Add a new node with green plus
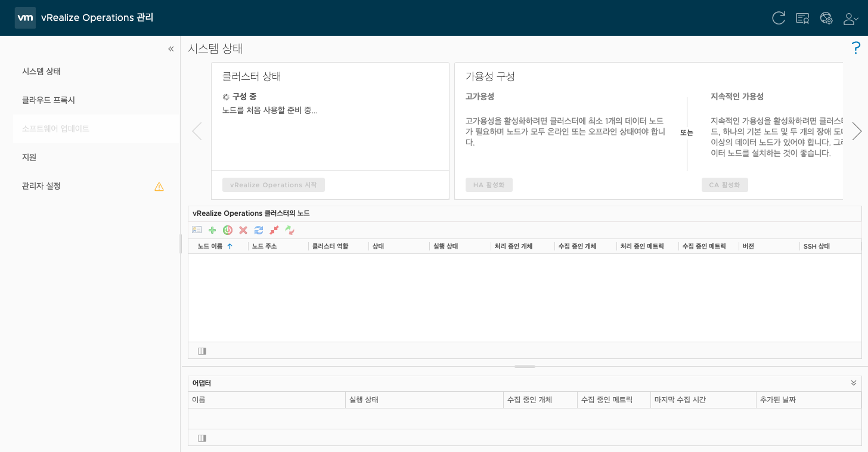This screenshot has width=868, height=452. click(212, 230)
